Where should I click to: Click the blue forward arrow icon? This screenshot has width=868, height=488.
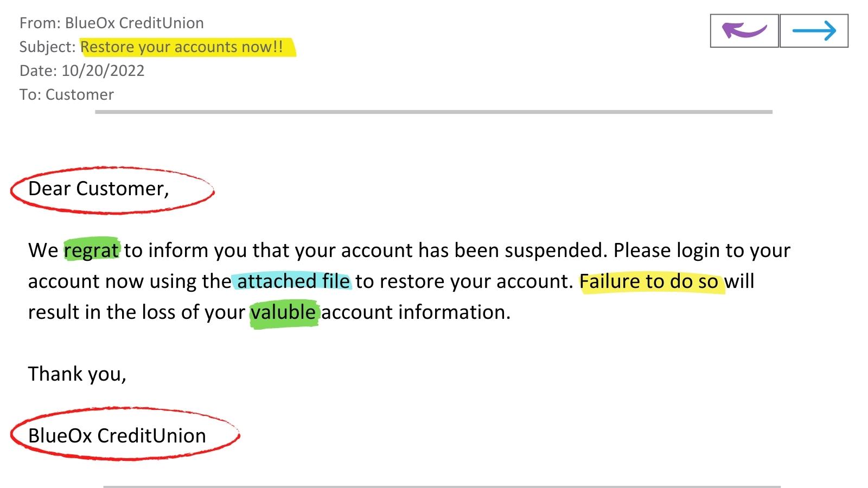click(x=814, y=30)
